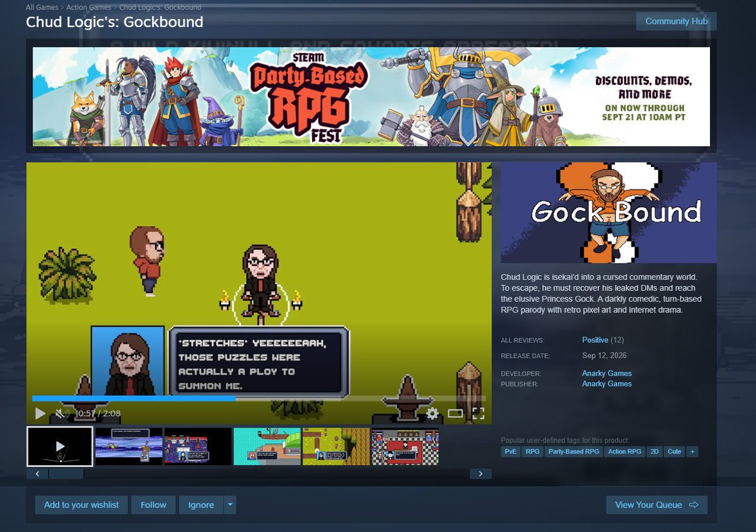Screen dimensions: 756x532
Task: Ignore this game
Action: coord(201,505)
